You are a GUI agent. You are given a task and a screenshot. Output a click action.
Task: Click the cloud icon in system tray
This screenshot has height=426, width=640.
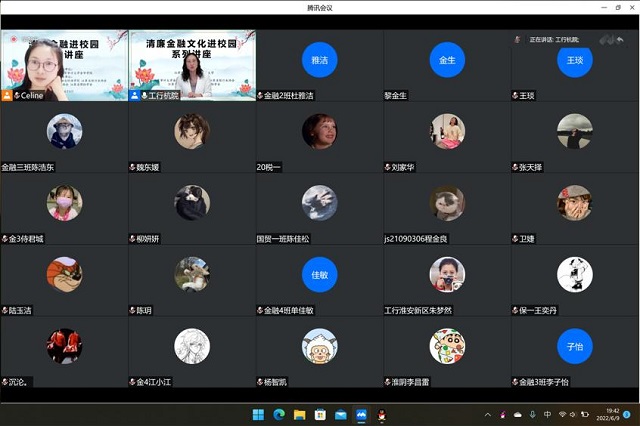(x=517, y=414)
